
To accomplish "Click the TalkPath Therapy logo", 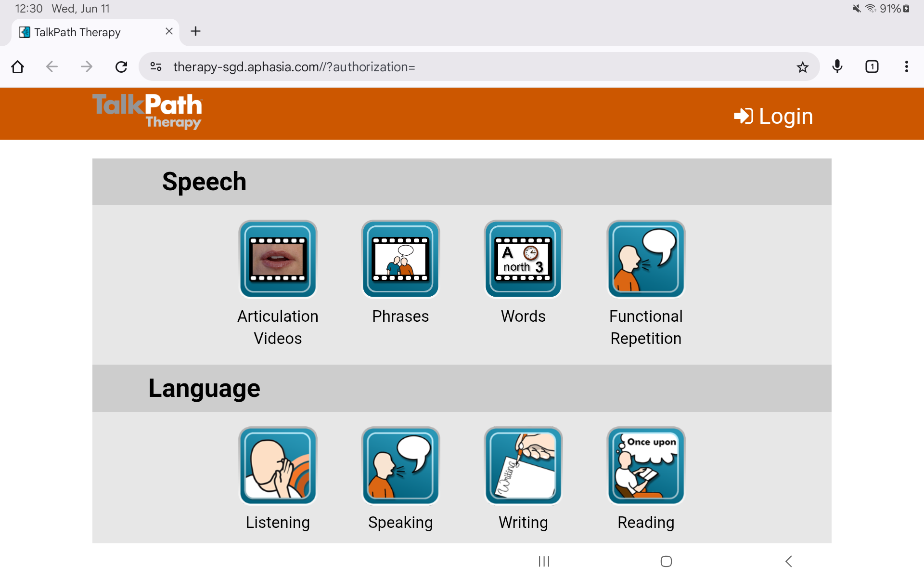I will click(147, 111).
